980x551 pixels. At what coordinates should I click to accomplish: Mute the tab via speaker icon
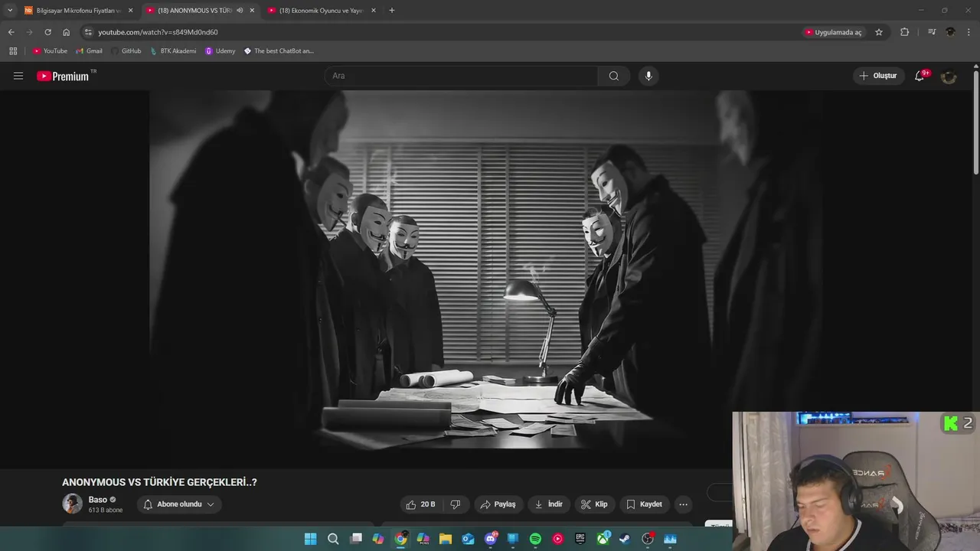point(240,11)
